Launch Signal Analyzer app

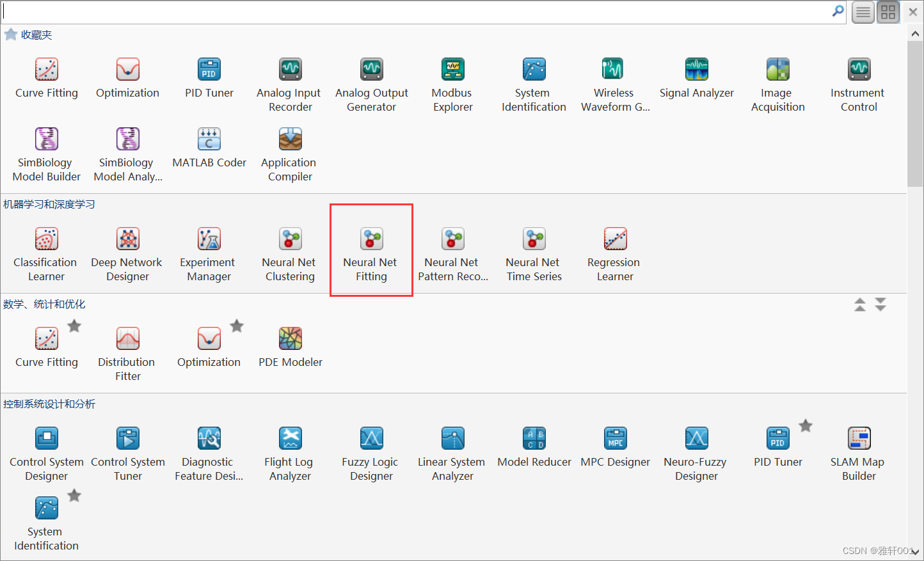tap(697, 79)
